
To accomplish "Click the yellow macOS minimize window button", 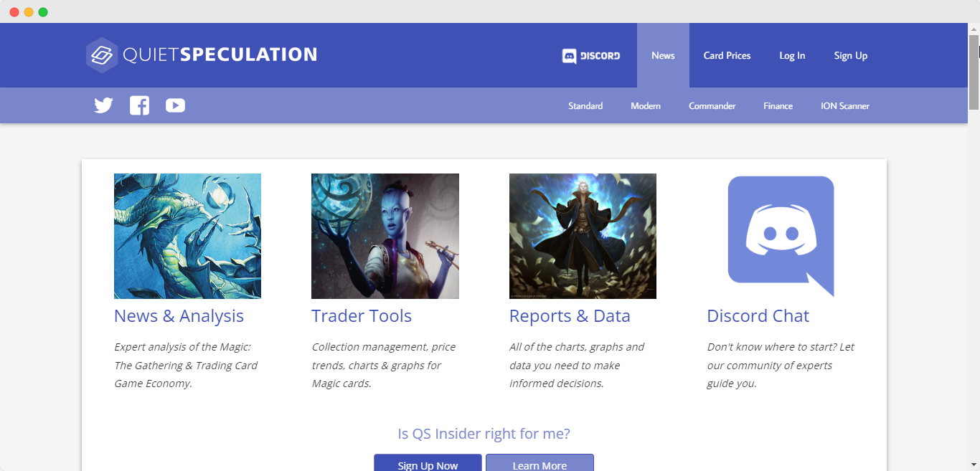I will [x=29, y=12].
